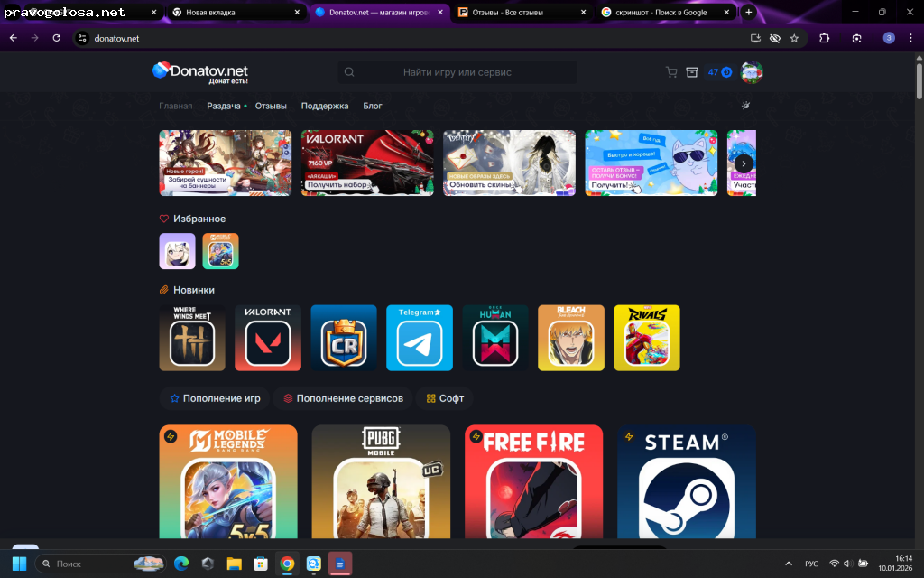Screen dimensions: 924x578
Task: Open the shopping cart icon
Action: point(671,72)
